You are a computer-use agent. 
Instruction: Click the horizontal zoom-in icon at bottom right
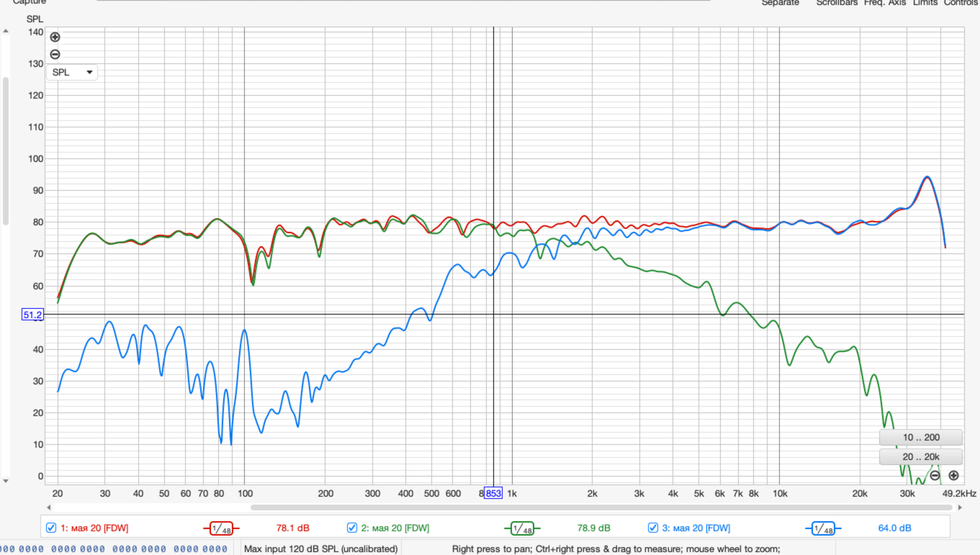tap(953, 475)
